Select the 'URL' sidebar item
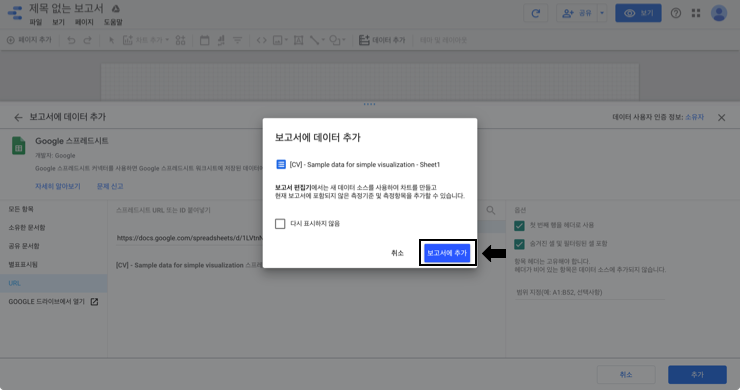Image resolution: width=740 pixels, height=390 pixels. [x=53, y=283]
